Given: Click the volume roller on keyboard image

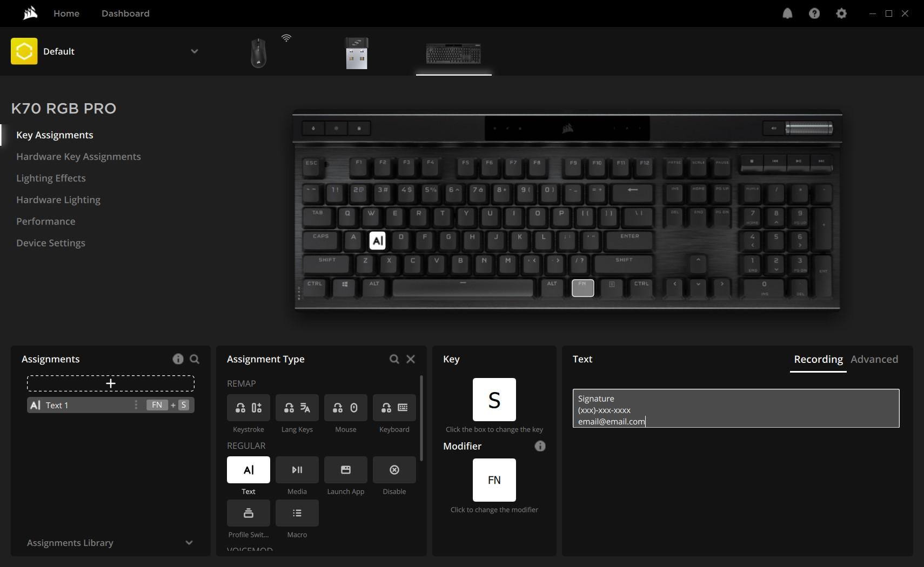Looking at the screenshot, I should click(x=808, y=128).
